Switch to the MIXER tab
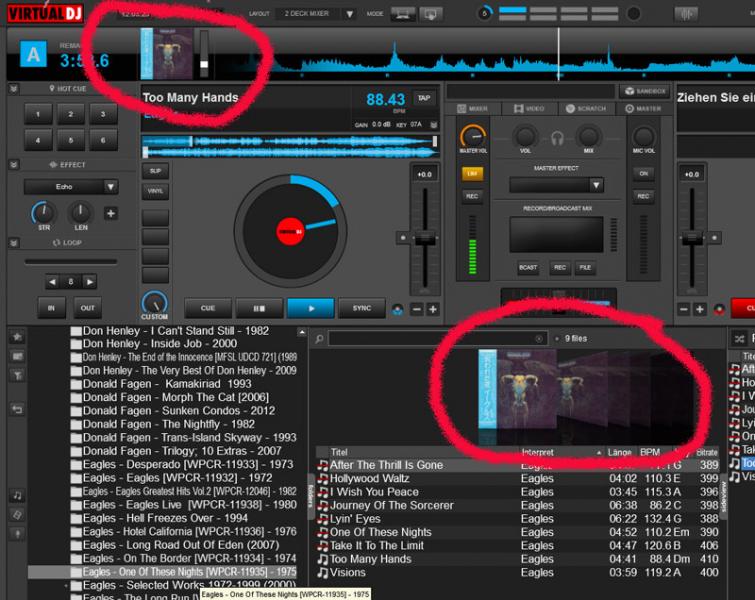The height and width of the screenshot is (600, 755). (472, 109)
